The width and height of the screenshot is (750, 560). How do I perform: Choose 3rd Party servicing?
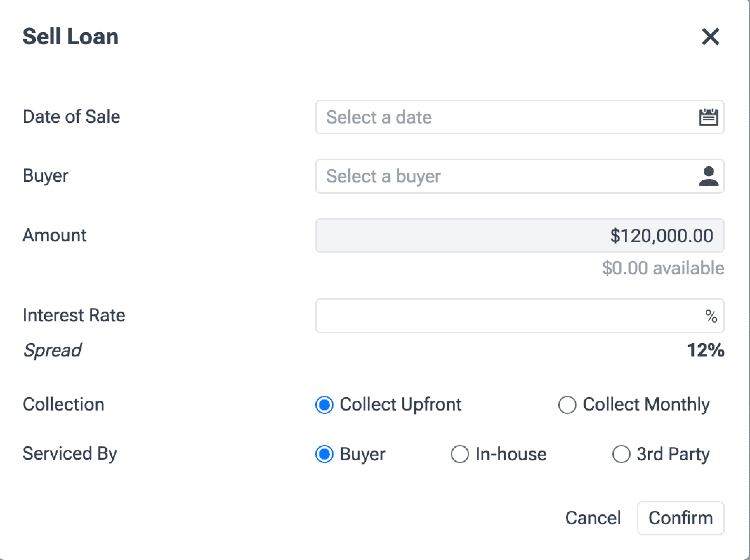point(621,454)
